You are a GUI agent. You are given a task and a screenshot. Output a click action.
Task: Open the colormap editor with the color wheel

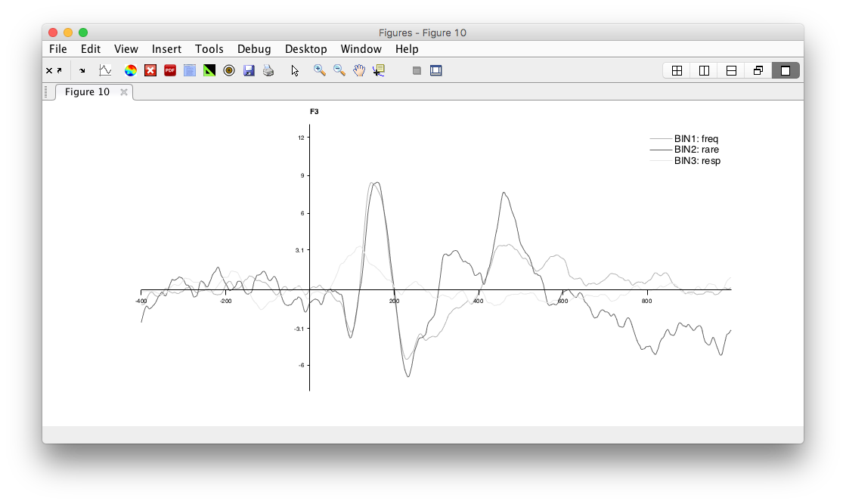pos(129,70)
